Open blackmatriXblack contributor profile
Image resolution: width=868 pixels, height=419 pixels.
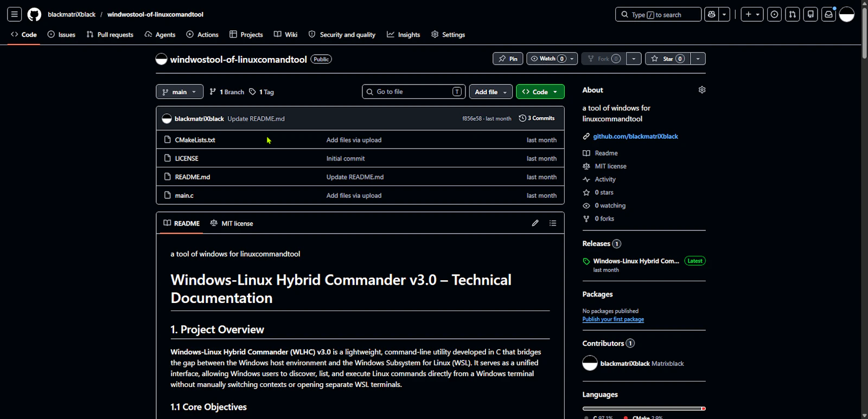[x=625, y=363]
